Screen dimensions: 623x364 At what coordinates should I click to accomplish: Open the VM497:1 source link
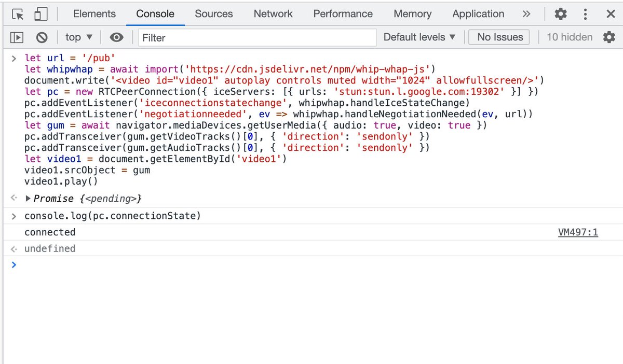pos(578,232)
